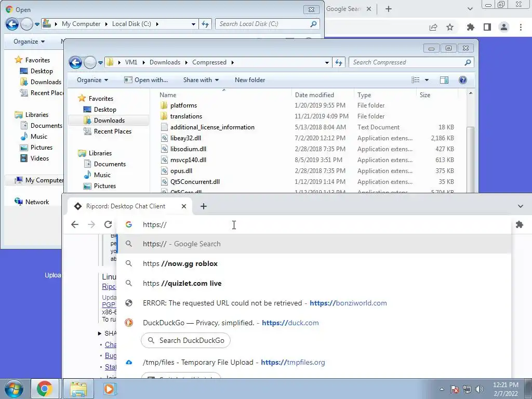The height and width of the screenshot is (399, 532).
Task: Click volume speaker icon in system tray
Action: coord(480,389)
